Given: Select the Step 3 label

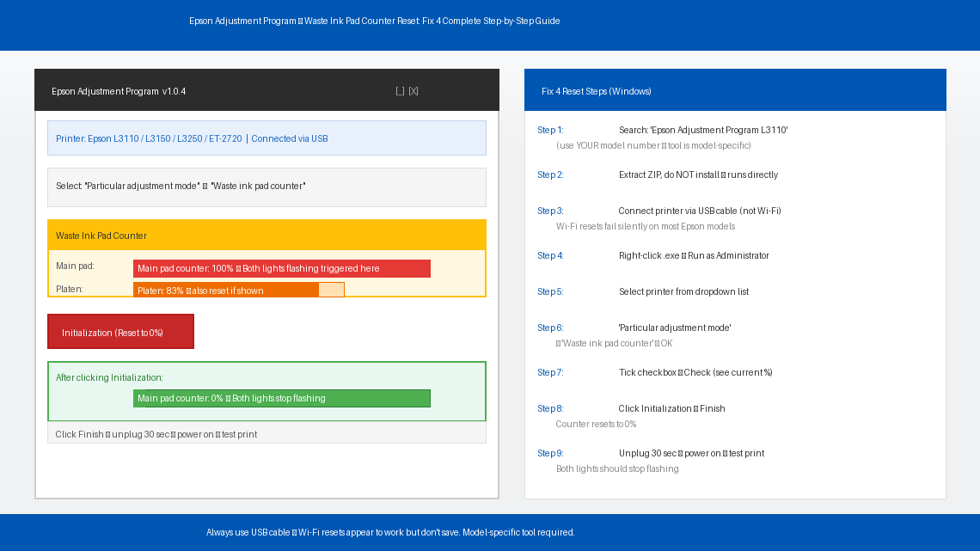Looking at the screenshot, I should point(550,211).
